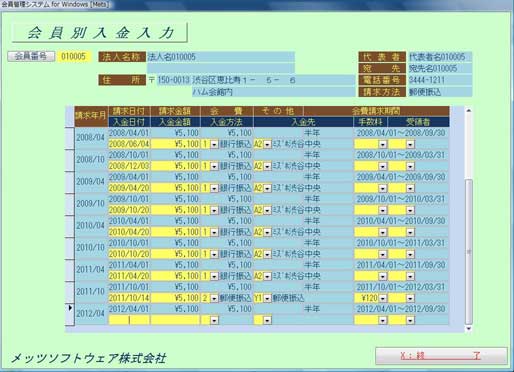Click scrollbar up arrow of payment list
Image resolution: width=514 pixels, height=372 pixels.
point(468,110)
